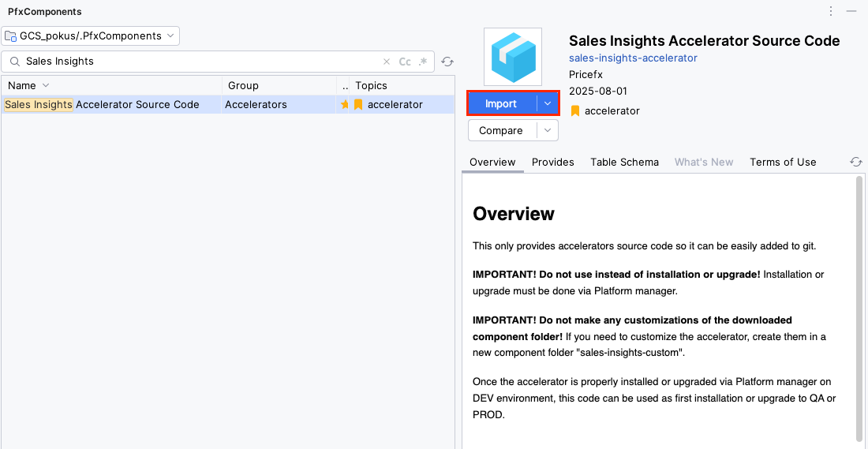This screenshot has height=449, width=868.
Task: Click the Overview pane vertical scrollbar
Action: [859, 308]
